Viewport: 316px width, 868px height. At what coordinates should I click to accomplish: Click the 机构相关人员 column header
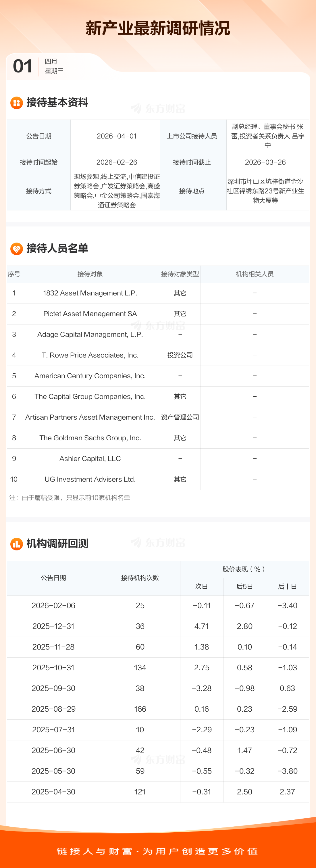click(255, 274)
